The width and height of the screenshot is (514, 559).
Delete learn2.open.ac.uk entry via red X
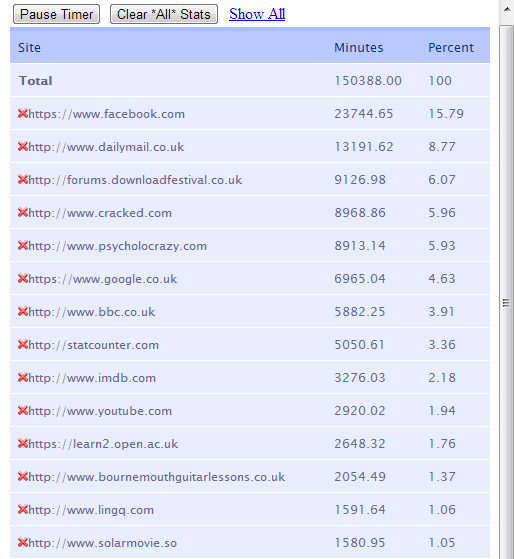point(23,443)
